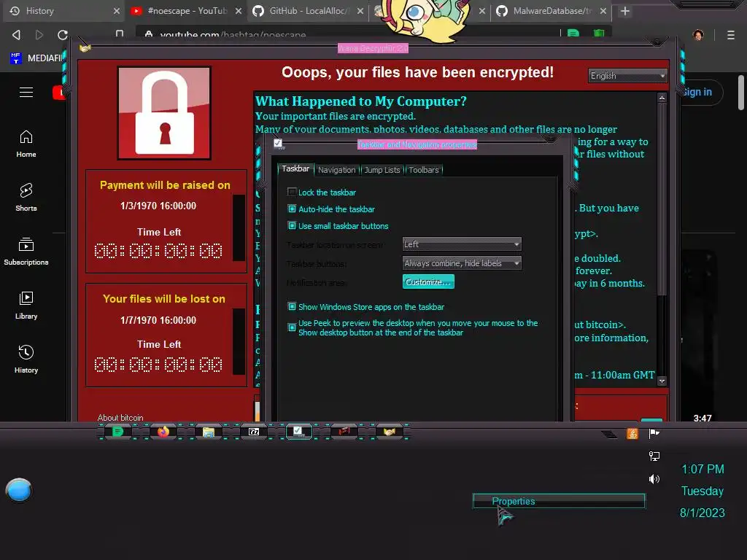
Task: Click the red padlock image
Action: coord(164,113)
